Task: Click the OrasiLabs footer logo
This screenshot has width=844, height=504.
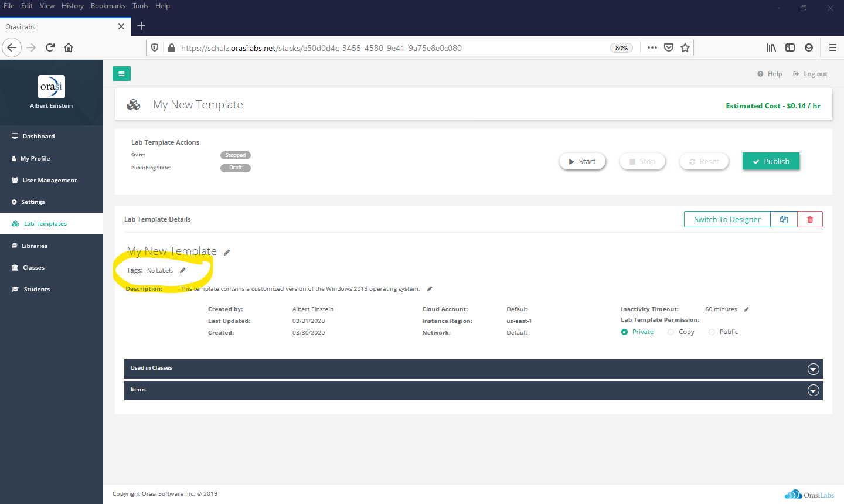Action: coord(809,495)
